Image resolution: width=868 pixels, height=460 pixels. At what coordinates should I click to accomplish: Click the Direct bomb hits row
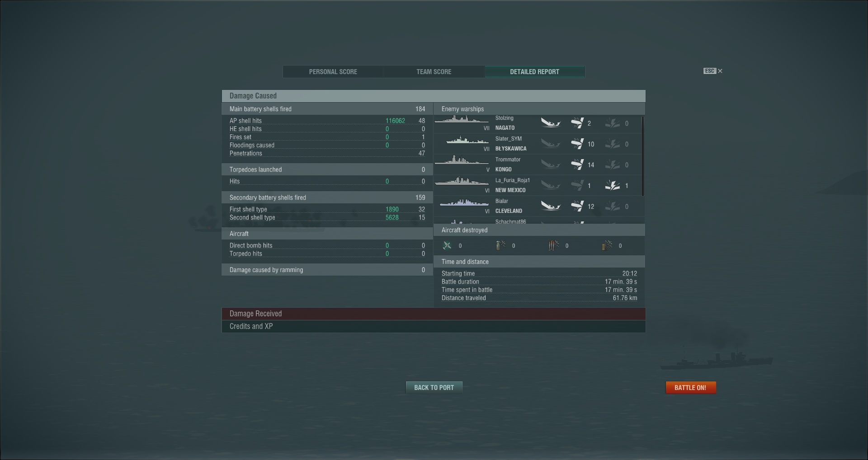(327, 245)
